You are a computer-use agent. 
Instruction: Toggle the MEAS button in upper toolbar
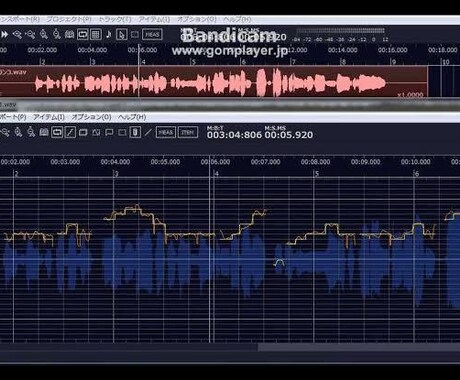tap(152, 34)
